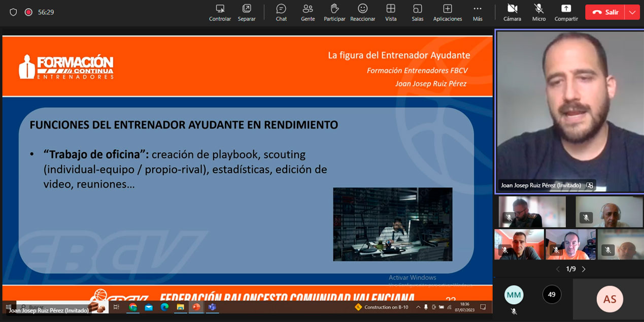Click the Formación Continua Entrenadores logo
Image resolution: width=644 pixels, height=322 pixels.
[66, 67]
